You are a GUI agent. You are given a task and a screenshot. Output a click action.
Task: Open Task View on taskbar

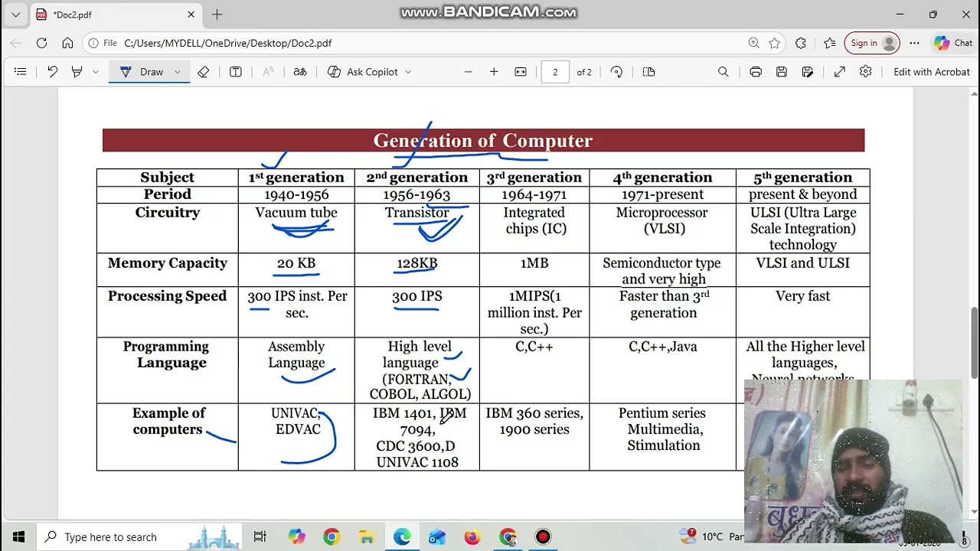[260, 536]
